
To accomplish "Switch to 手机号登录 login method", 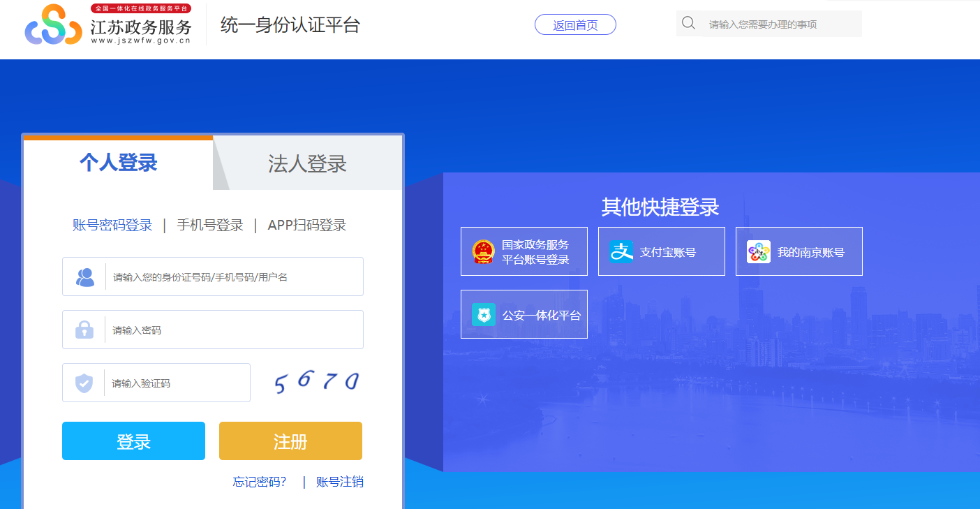I will 209,225.
